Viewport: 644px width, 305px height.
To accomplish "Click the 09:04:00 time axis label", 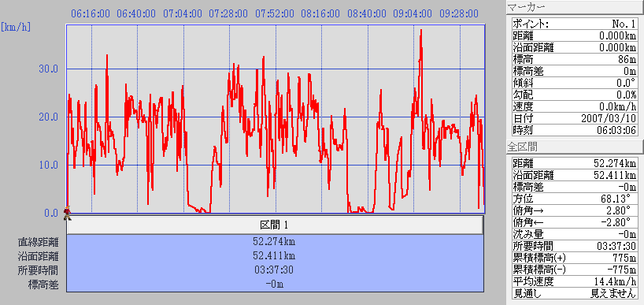I will [413, 13].
